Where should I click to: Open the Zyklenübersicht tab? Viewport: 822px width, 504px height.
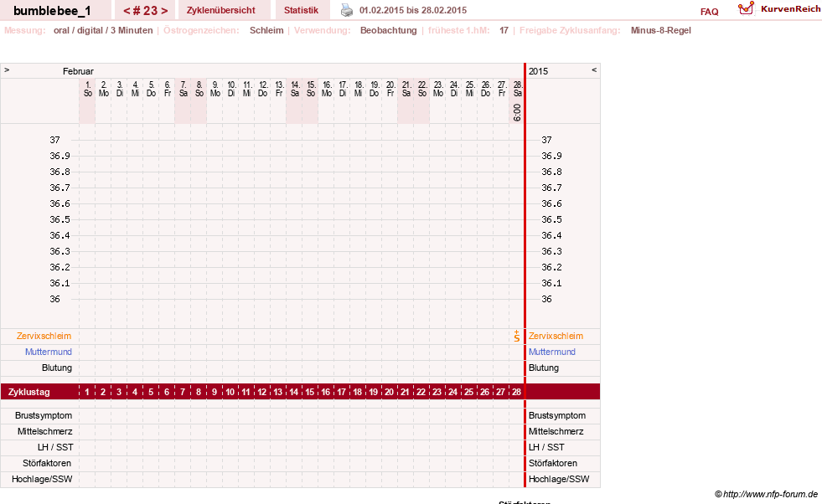coord(220,10)
